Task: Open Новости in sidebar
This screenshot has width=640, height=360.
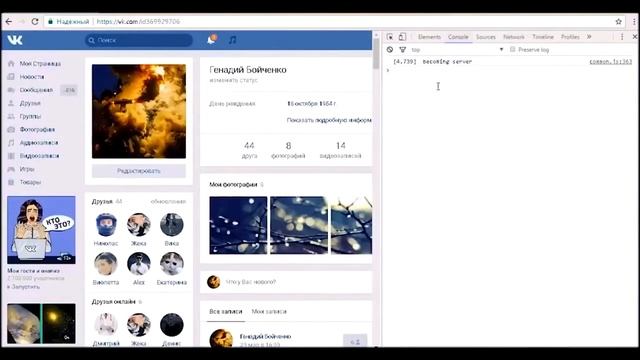Action: 32,77
